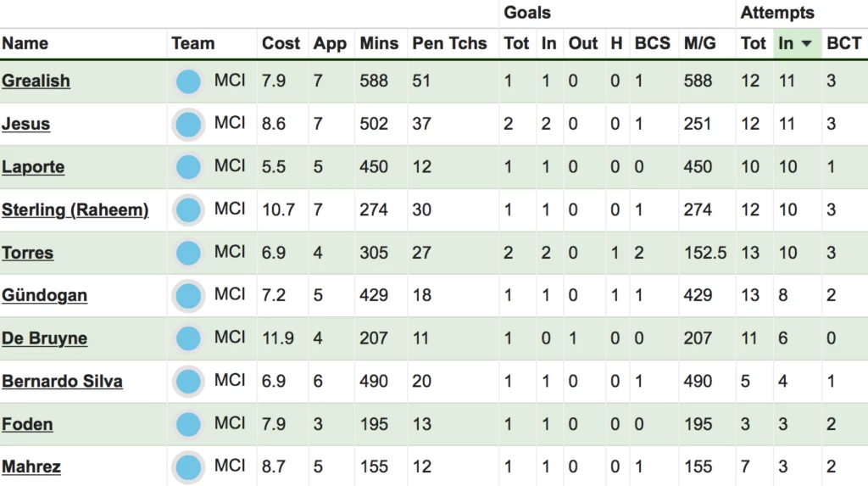Open the Sterling (Raheem) player link

75,210
